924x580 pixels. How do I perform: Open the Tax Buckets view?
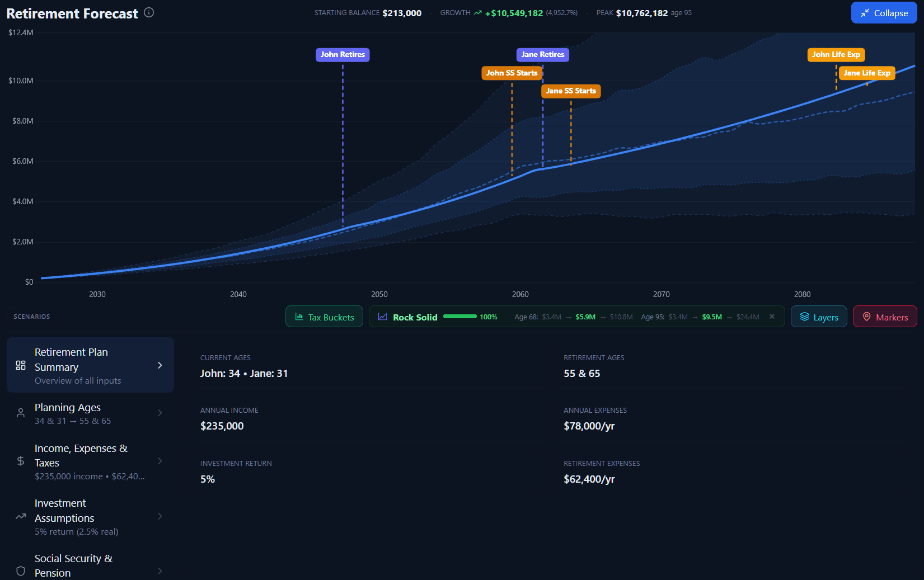click(x=324, y=317)
